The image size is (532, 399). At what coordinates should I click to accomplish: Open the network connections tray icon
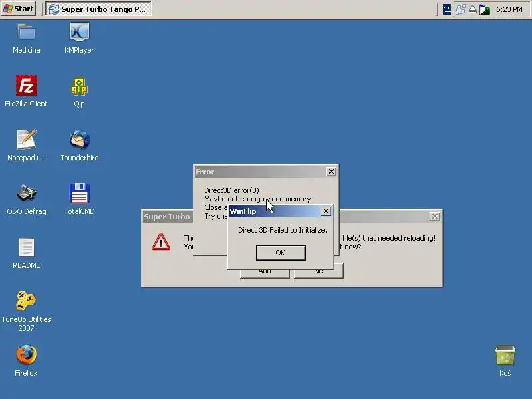point(460,9)
